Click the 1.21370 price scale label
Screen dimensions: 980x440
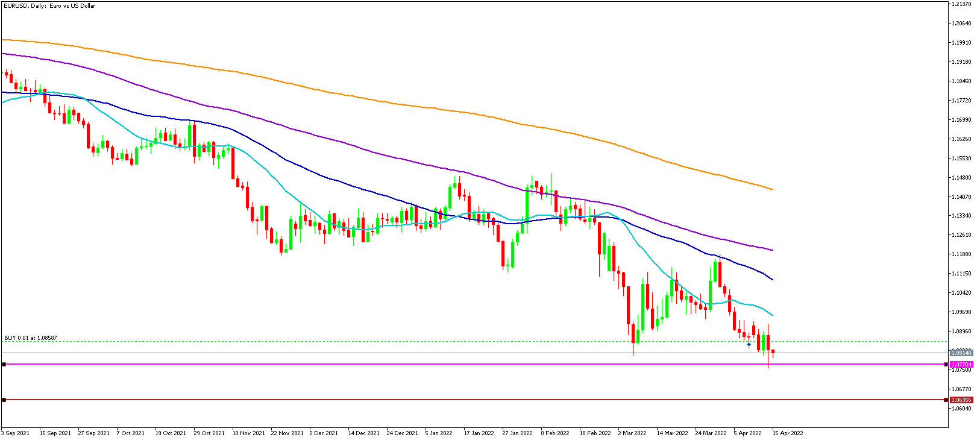[x=962, y=4]
